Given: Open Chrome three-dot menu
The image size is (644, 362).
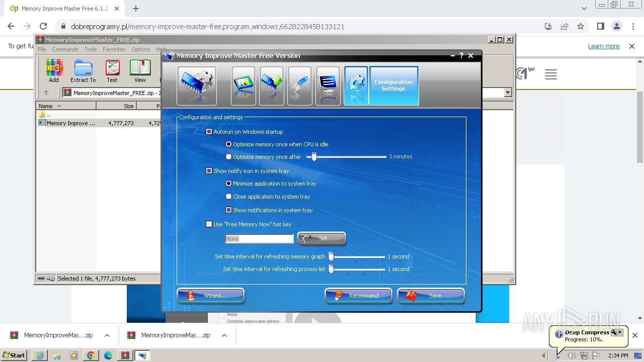Looking at the screenshot, I should pos(632,27).
